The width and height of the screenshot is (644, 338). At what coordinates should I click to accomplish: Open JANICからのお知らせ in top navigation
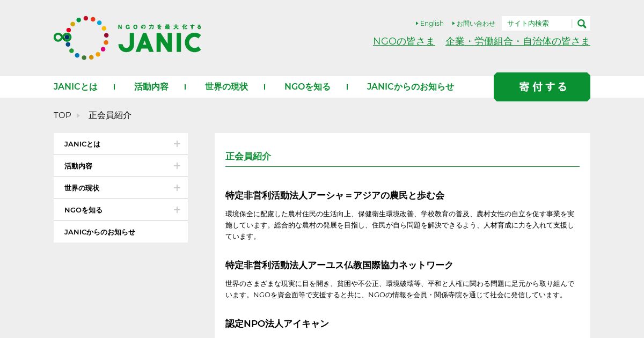(411, 87)
